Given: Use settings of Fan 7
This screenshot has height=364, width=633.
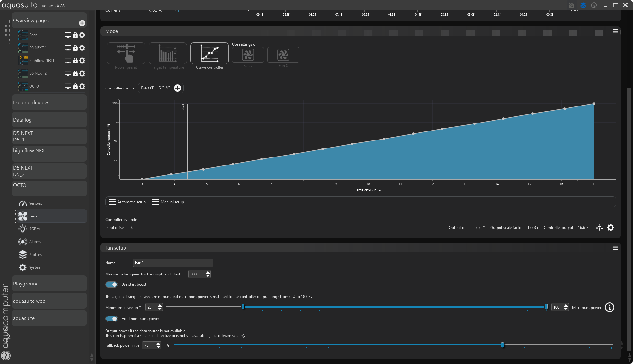Looking at the screenshot, I should pos(248,55).
